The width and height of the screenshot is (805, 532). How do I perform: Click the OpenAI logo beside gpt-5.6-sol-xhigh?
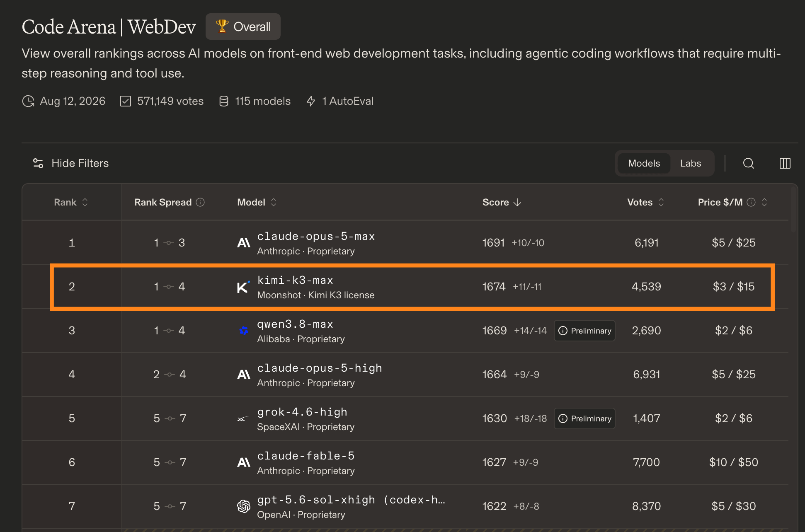point(244,506)
